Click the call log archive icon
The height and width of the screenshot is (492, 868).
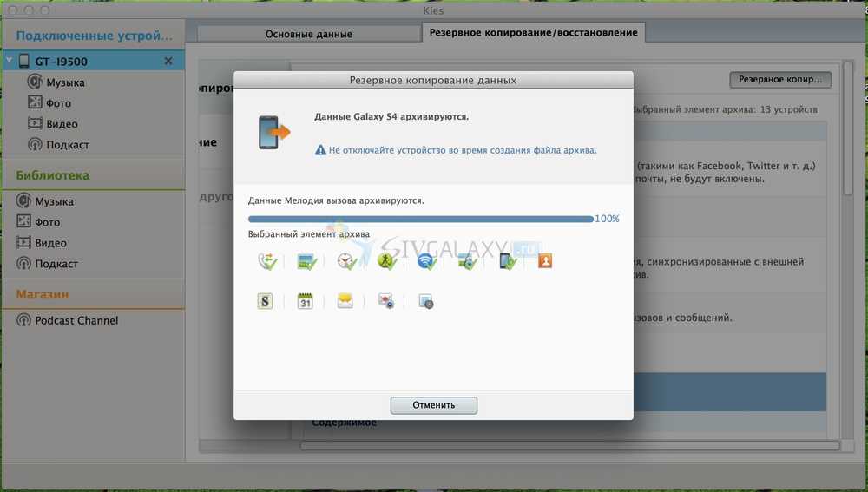[266, 260]
